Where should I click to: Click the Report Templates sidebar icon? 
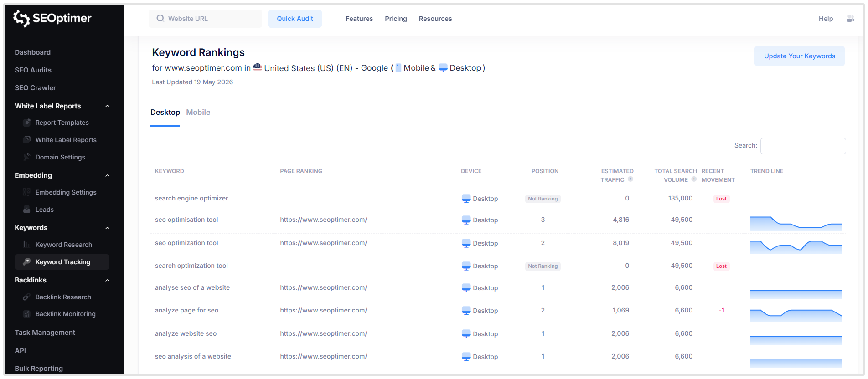27,123
